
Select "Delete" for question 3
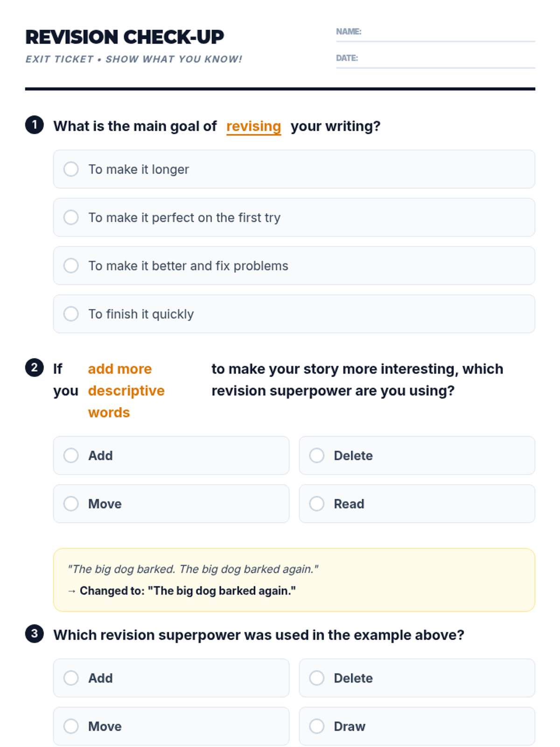pos(316,678)
